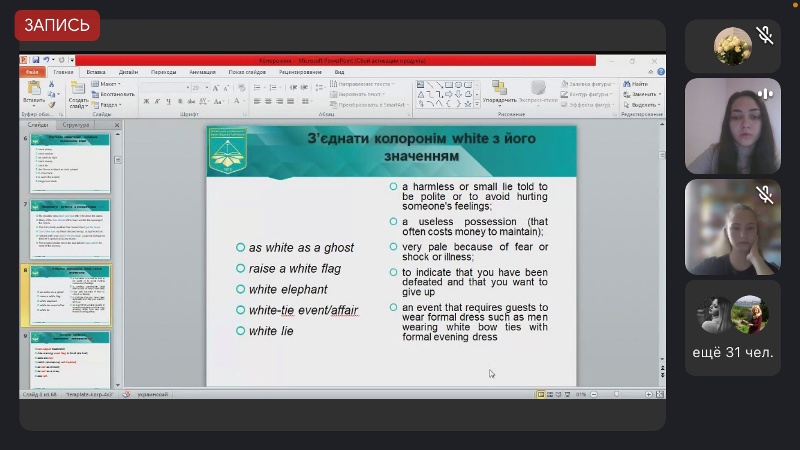Viewport: 800px width, 450px height.
Task: Click the Save icon in quick access toolbar
Action: click(x=37, y=61)
